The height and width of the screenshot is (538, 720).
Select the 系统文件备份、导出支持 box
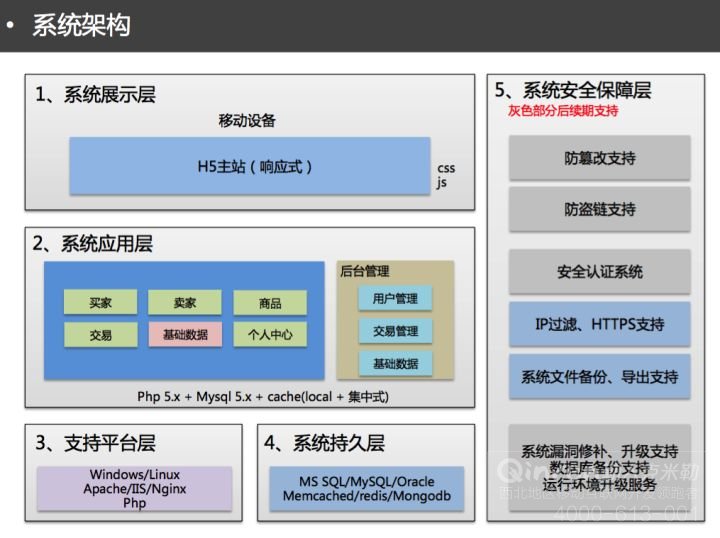[x=600, y=376]
